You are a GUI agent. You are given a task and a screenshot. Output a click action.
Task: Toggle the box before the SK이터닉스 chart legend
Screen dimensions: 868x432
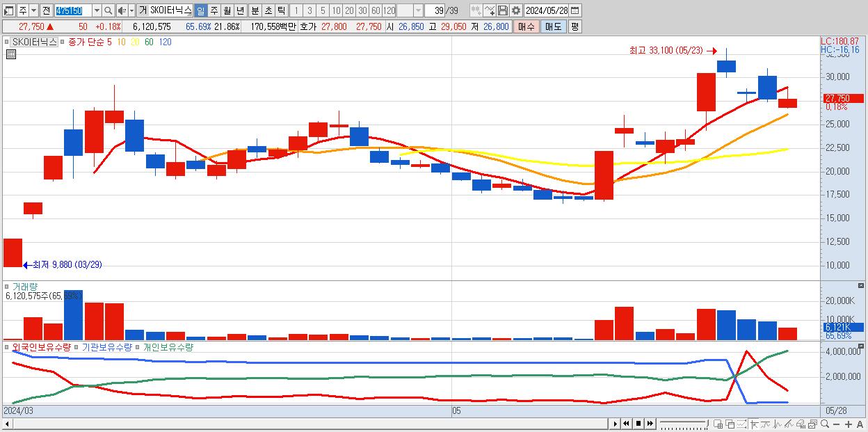click(8, 42)
